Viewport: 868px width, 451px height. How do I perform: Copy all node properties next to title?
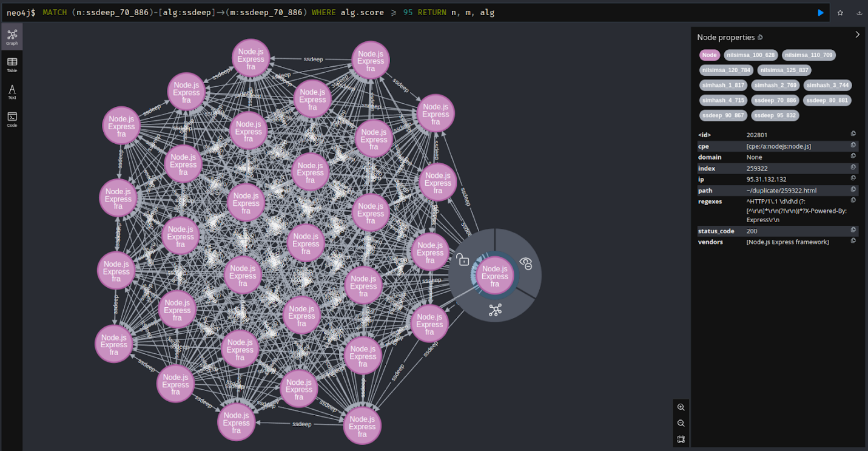pyautogui.click(x=761, y=38)
